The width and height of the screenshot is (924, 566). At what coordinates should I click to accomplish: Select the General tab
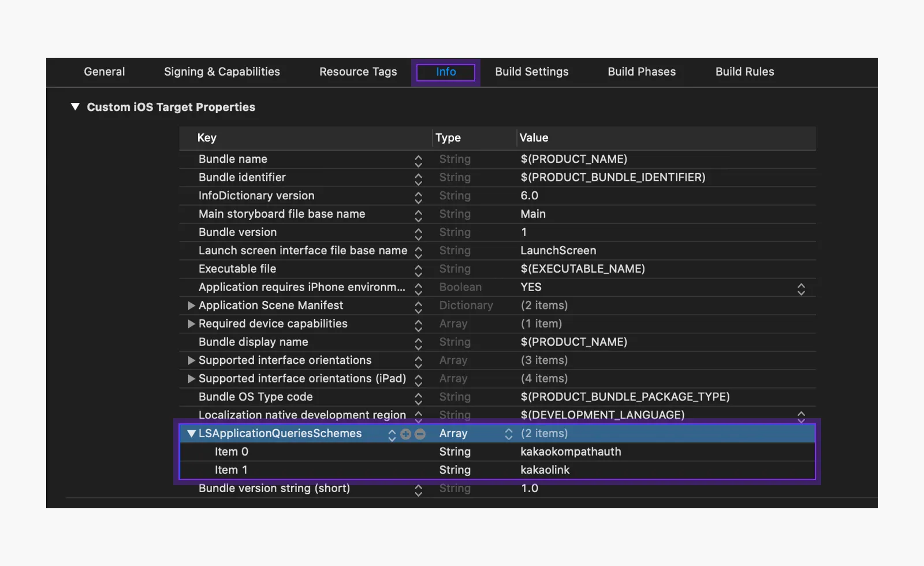click(104, 72)
